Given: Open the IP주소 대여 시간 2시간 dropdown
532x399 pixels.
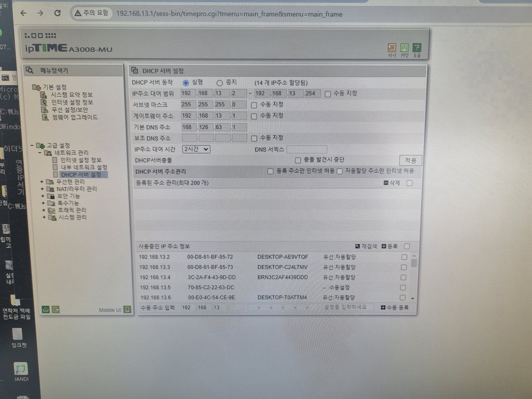Looking at the screenshot, I should click(196, 149).
